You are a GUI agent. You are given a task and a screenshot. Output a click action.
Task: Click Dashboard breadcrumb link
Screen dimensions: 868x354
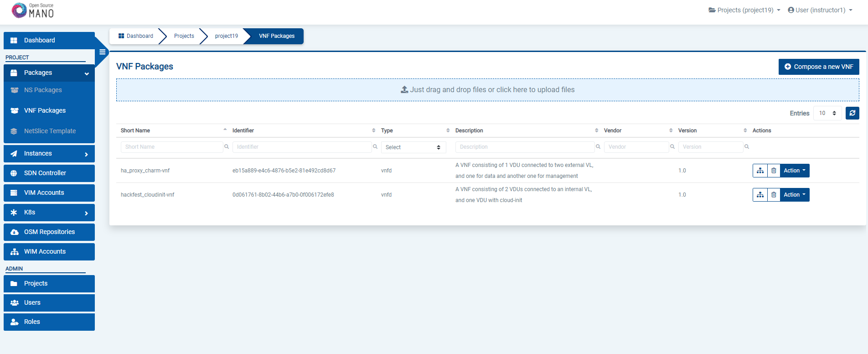click(136, 36)
